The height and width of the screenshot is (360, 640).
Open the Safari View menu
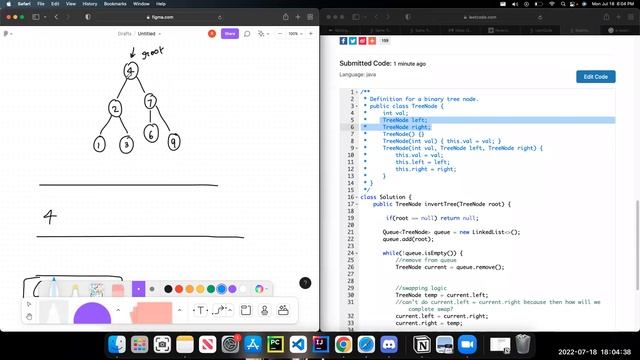71,4
